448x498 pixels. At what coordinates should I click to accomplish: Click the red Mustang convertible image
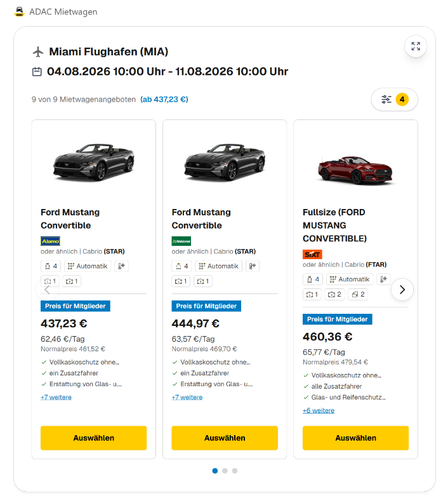pos(355,168)
